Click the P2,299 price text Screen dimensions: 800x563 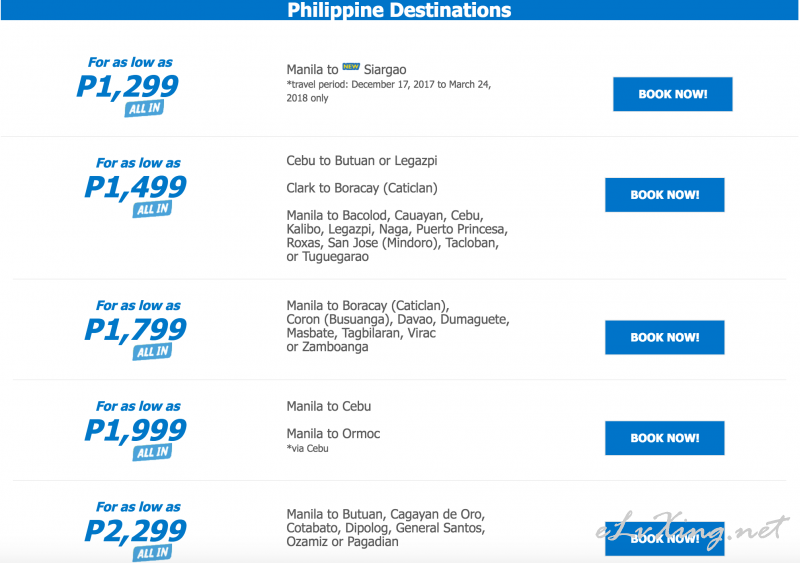tap(135, 530)
